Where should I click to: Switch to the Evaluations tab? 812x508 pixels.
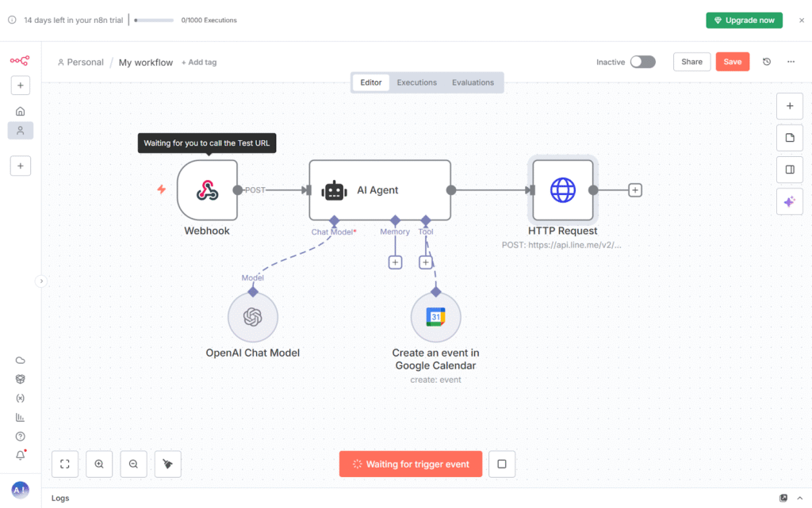coord(473,82)
